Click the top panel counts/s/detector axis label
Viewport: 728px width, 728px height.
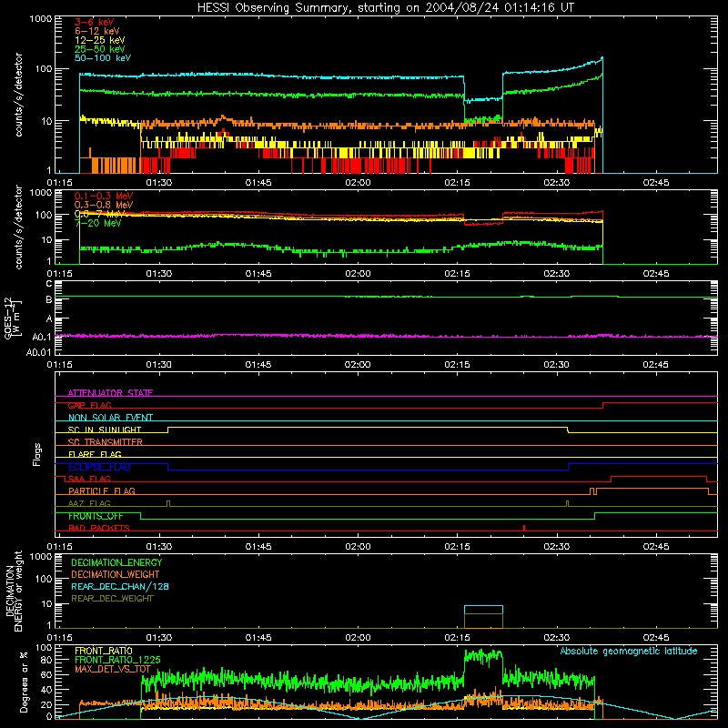[x=18, y=95]
